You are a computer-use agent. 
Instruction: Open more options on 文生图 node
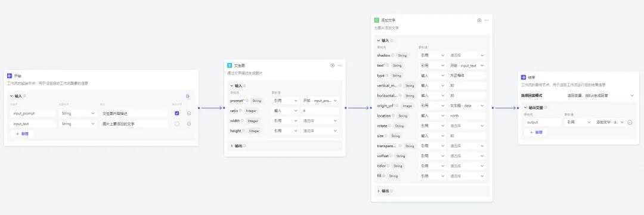[340, 66]
